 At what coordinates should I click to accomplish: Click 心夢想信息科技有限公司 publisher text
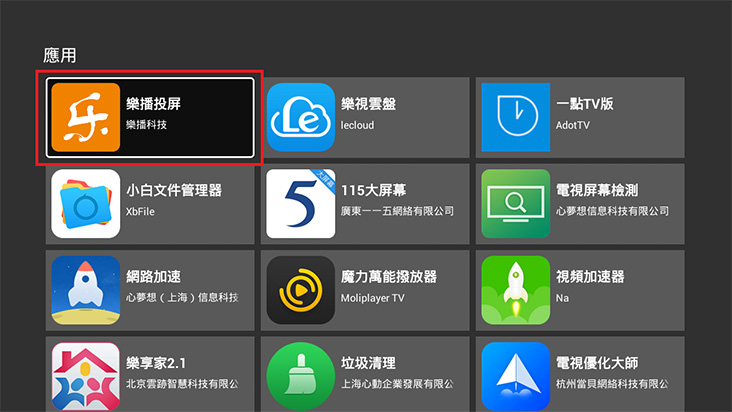(612, 211)
